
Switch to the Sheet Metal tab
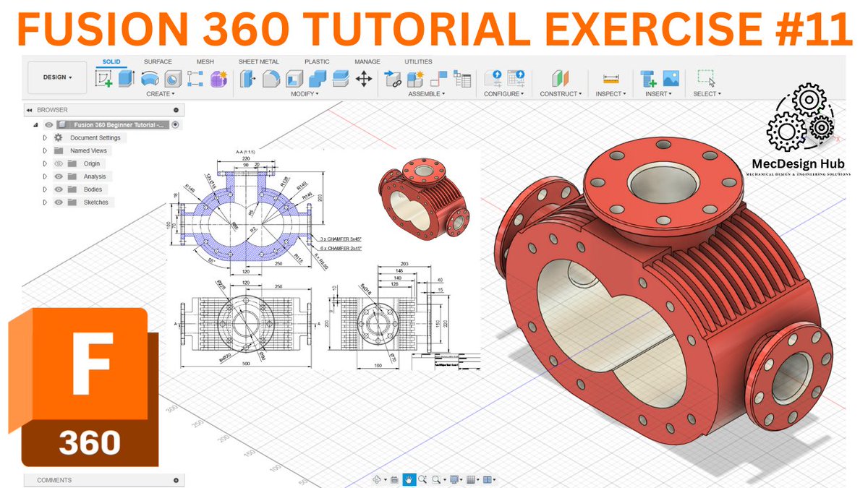pos(259,62)
